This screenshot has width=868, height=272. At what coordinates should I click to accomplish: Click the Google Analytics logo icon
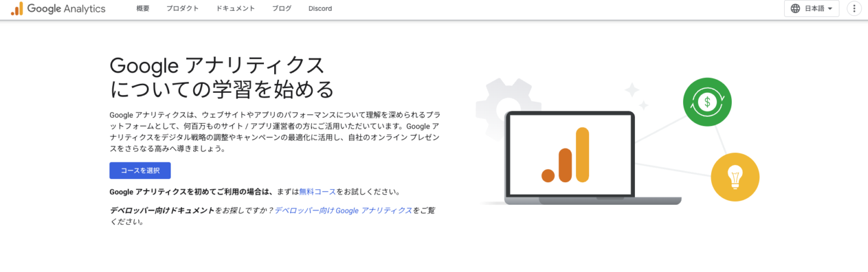point(17,8)
